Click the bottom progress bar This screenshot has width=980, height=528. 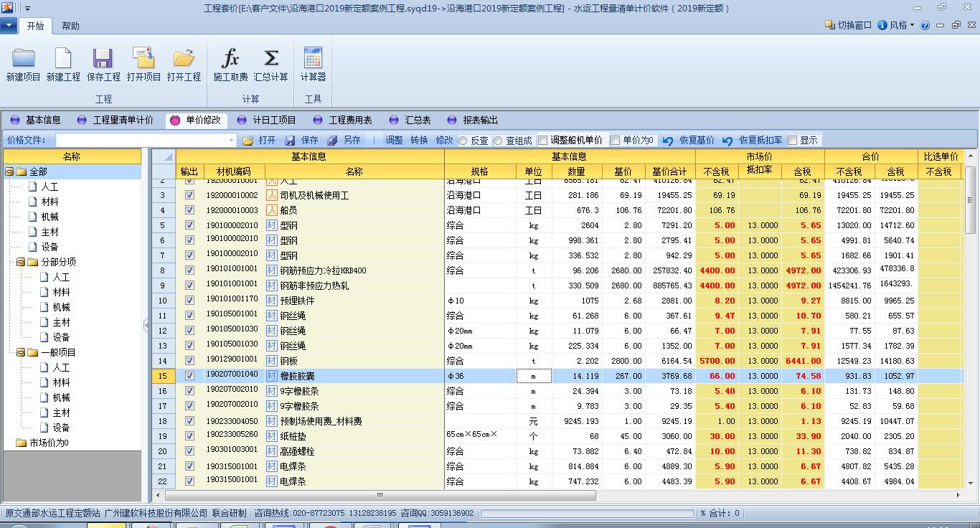[x=588, y=514]
